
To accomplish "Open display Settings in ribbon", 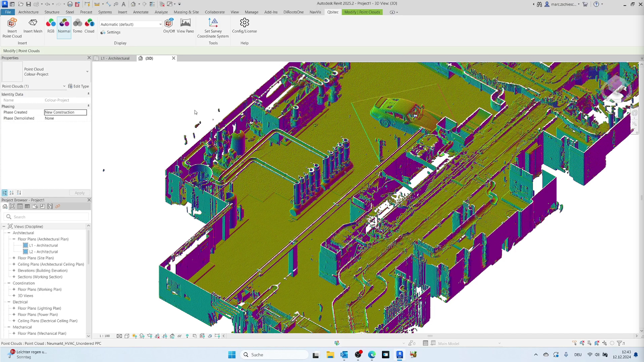I will (x=110, y=32).
